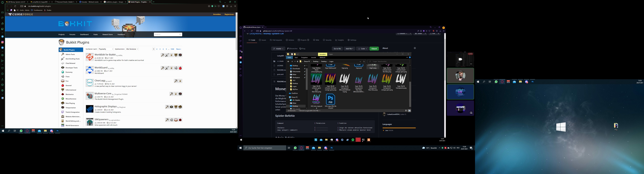Open Twitch in the Opera sidebar
The image size is (644, 174).
point(2,29)
